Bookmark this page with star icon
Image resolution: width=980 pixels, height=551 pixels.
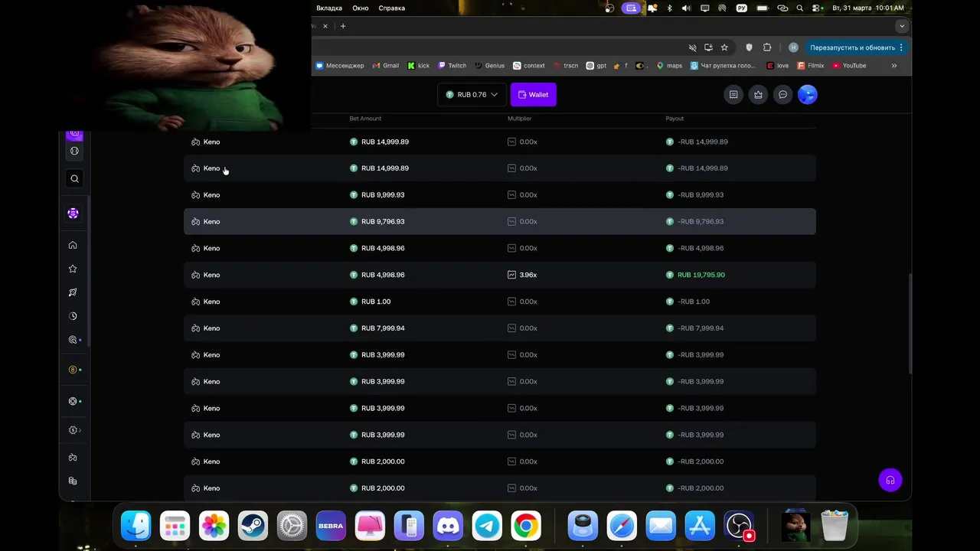(724, 47)
